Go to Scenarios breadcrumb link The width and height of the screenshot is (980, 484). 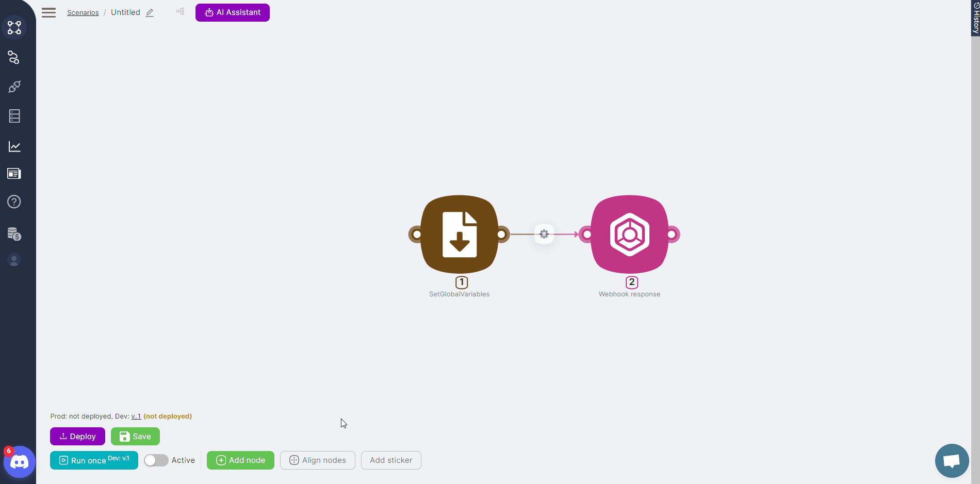(x=83, y=13)
